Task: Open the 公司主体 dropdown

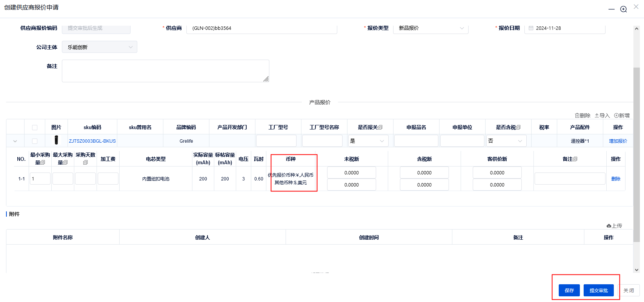Action: (x=100, y=47)
